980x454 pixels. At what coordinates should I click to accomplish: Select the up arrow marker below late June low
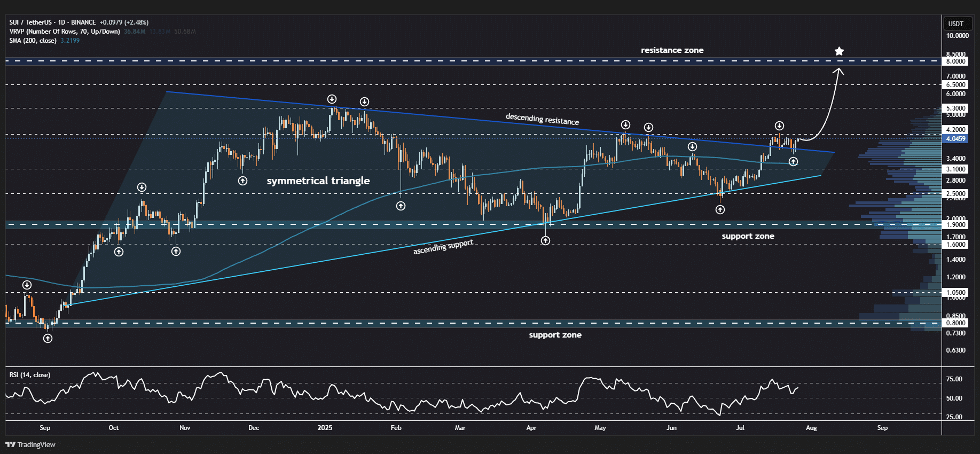point(720,210)
